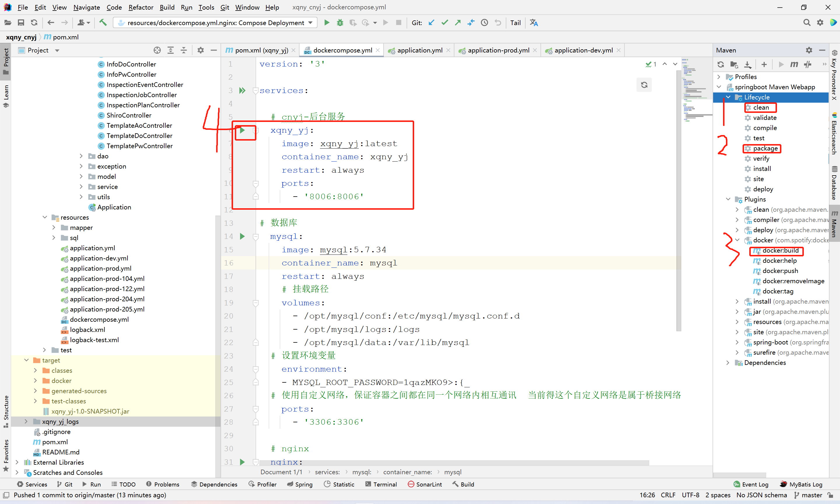Open the SonarLint tool window

pos(425,484)
